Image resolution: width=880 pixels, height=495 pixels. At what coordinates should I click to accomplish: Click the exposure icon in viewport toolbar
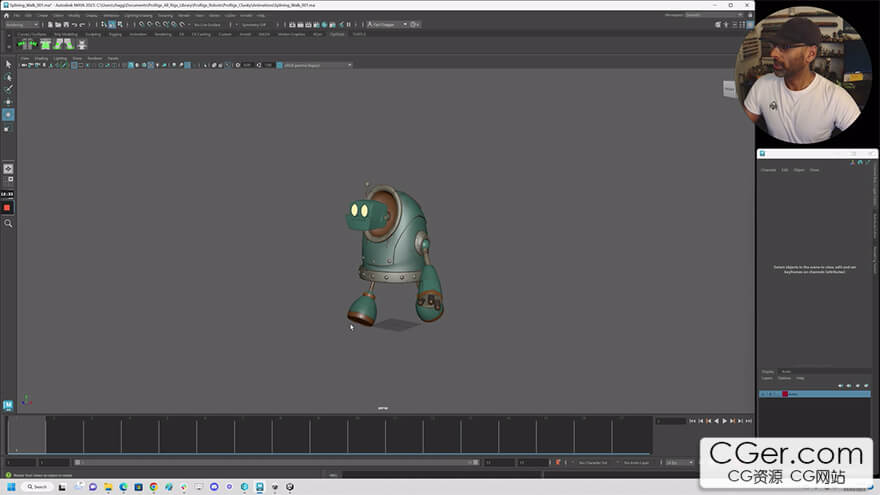click(x=238, y=65)
